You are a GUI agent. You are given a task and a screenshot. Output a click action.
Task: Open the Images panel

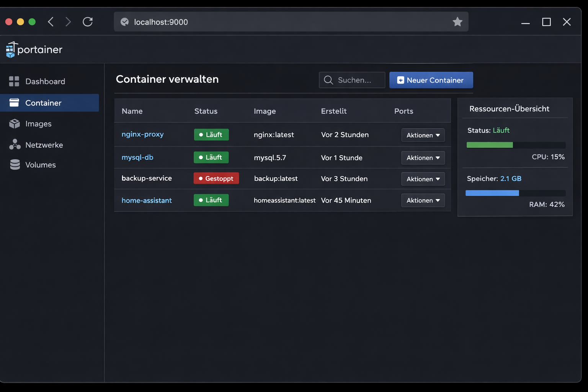pyautogui.click(x=38, y=124)
